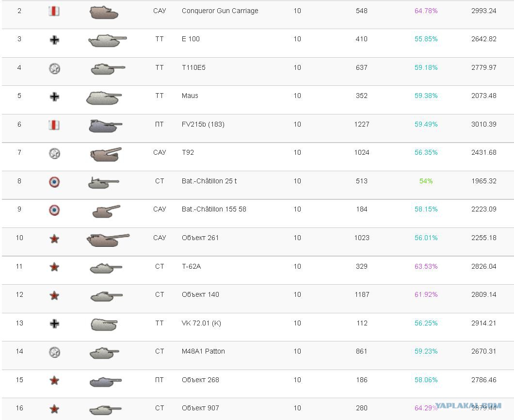Click the German cross icon in the E 100 row
Viewport: 514px width, 420px height.
click(54, 40)
